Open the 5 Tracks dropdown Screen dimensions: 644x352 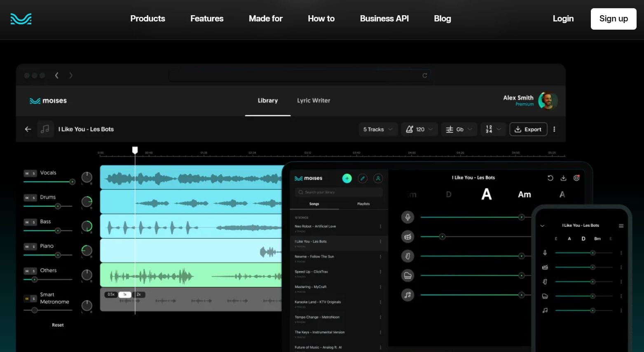377,129
